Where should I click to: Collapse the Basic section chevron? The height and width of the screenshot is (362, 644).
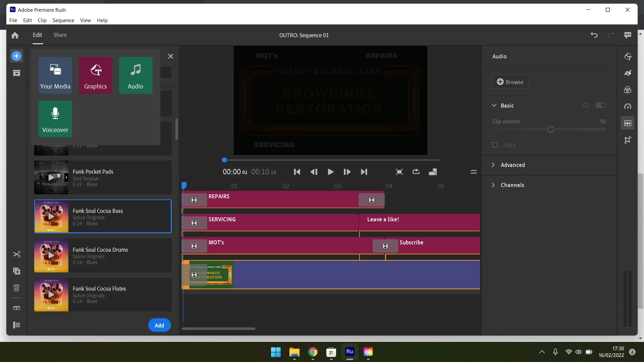494,106
